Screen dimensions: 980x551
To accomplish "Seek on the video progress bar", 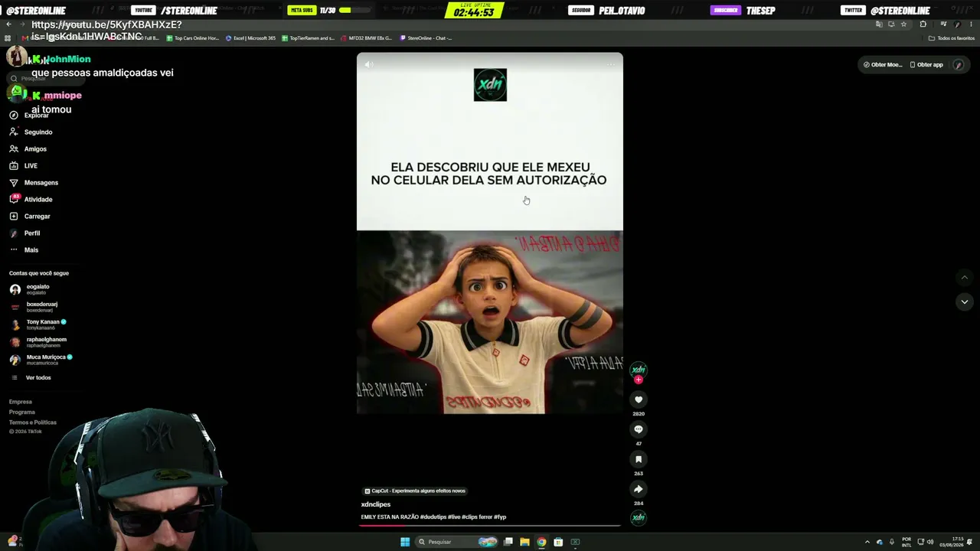I will coord(490,526).
